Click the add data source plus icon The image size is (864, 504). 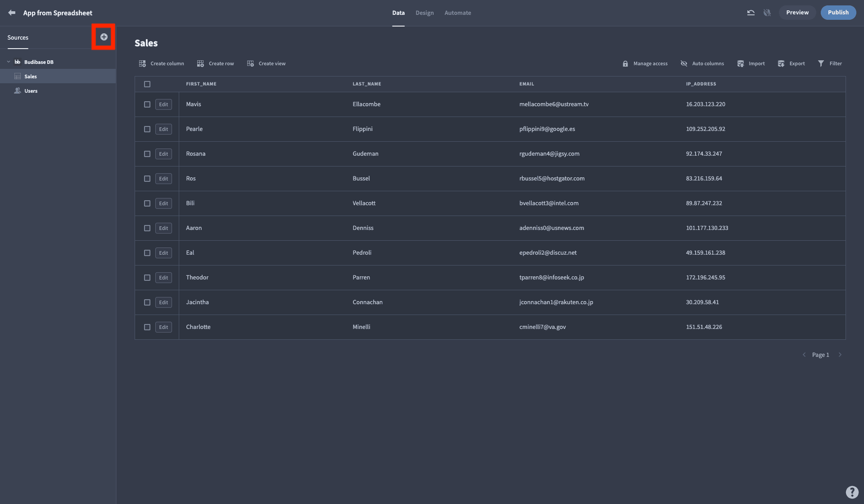104,37
